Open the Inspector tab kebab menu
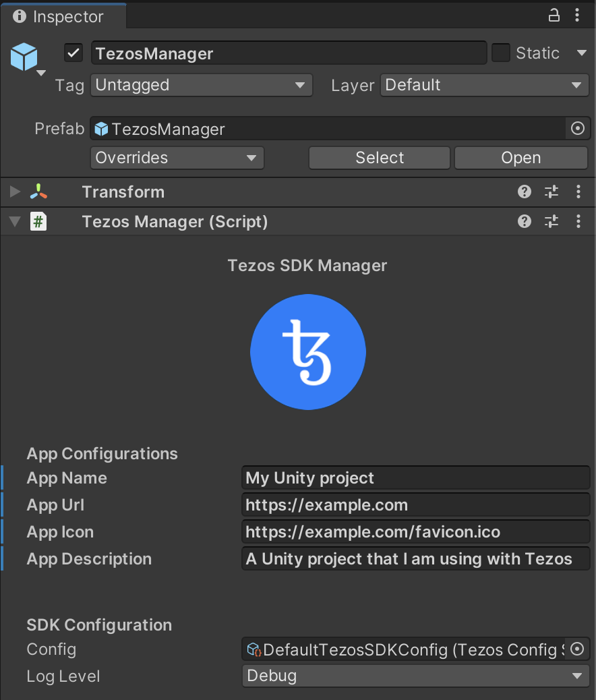This screenshot has width=596, height=700. tap(577, 16)
